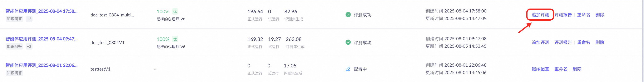This screenshot has height=82, width=644.
Task: Click 重命名 in the testtestV1 row
Action: click(x=561, y=69)
